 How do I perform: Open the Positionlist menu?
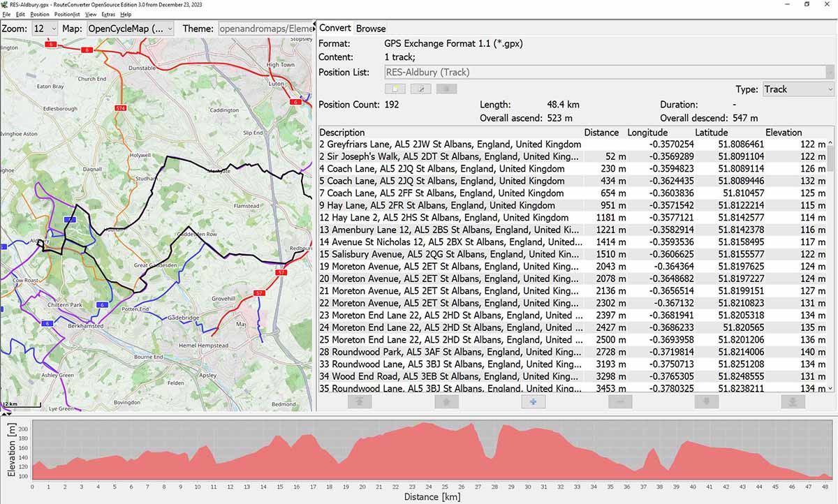pyautogui.click(x=67, y=14)
